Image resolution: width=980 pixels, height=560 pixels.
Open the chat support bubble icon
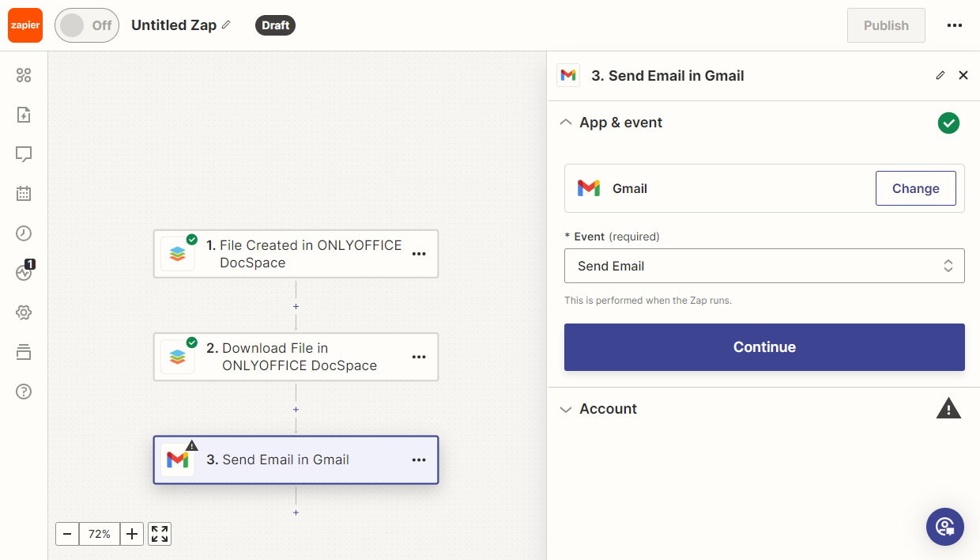pos(944,527)
